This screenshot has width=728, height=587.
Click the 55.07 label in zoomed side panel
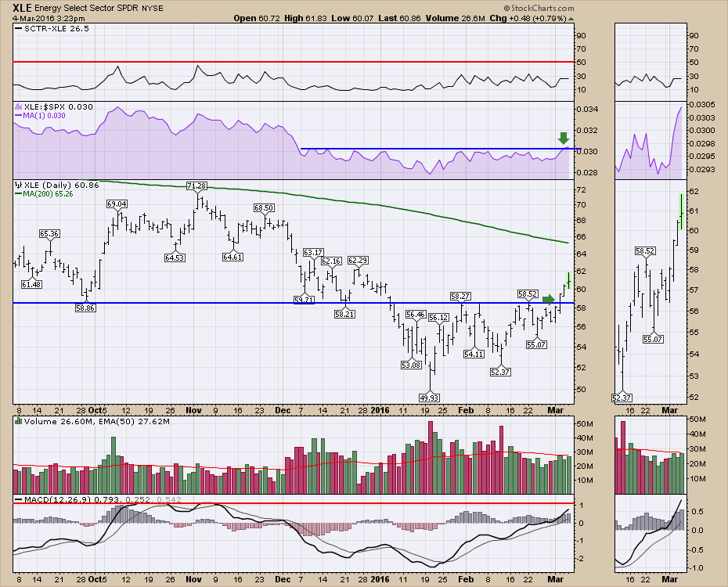[654, 339]
